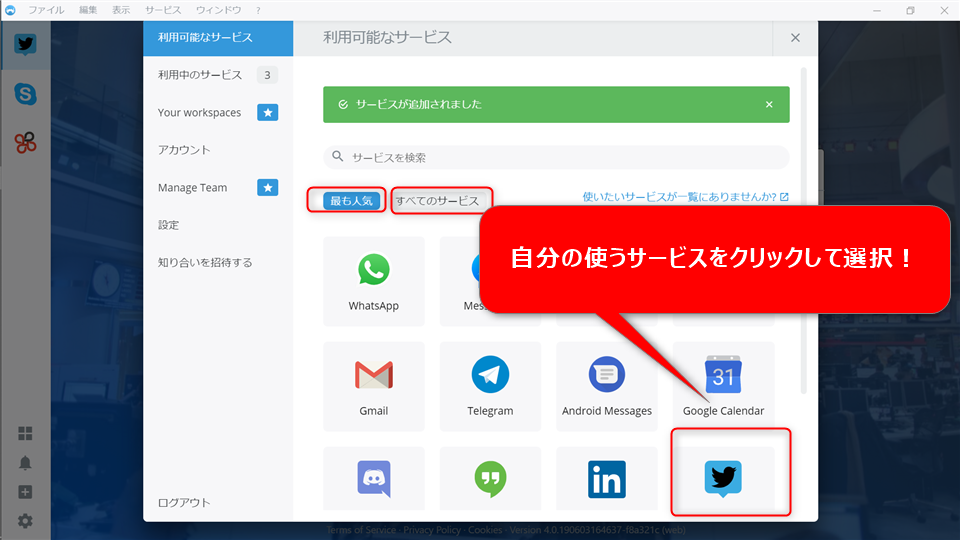
Task: Open the 表示 menu
Action: click(x=121, y=10)
